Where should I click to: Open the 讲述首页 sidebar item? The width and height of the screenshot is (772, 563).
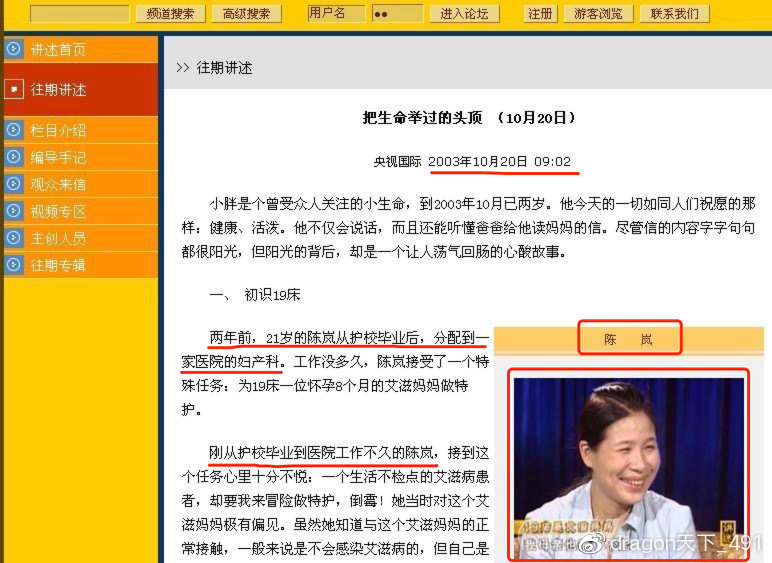pos(81,49)
